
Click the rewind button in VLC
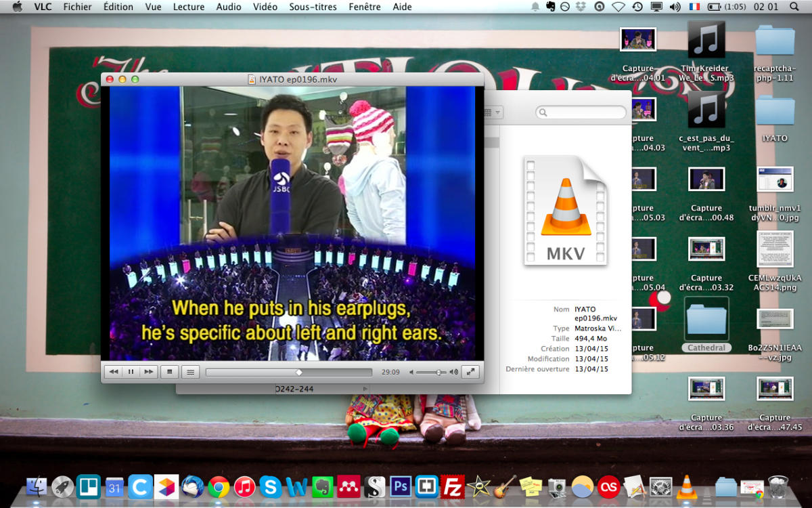[x=114, y=372]
